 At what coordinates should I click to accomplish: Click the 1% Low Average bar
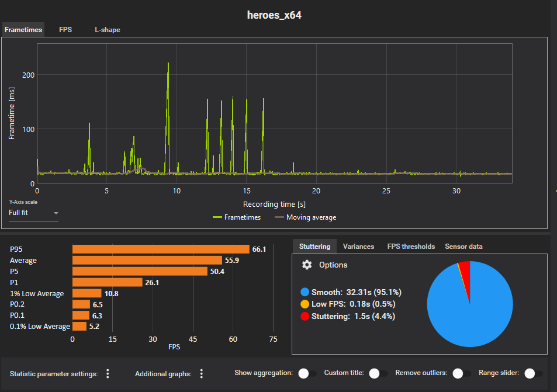click(x=87, y=293)
